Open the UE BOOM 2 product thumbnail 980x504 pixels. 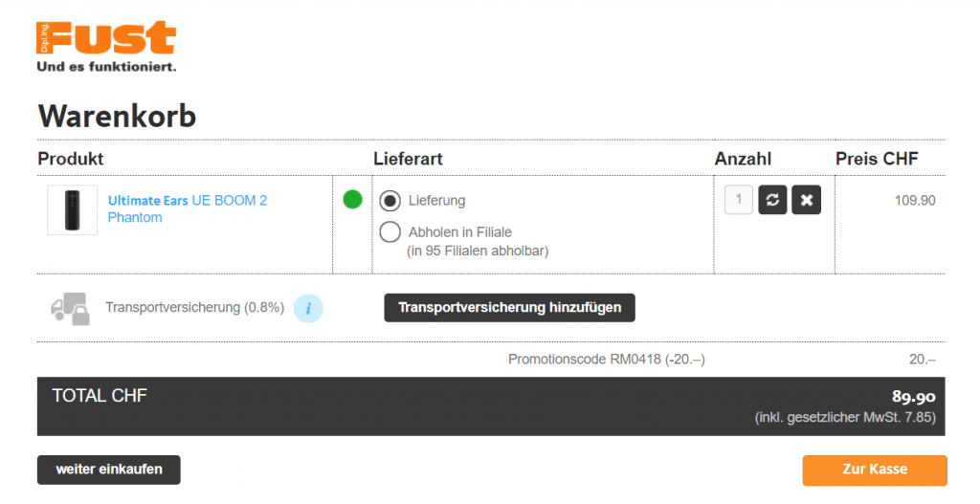[72, 209]
